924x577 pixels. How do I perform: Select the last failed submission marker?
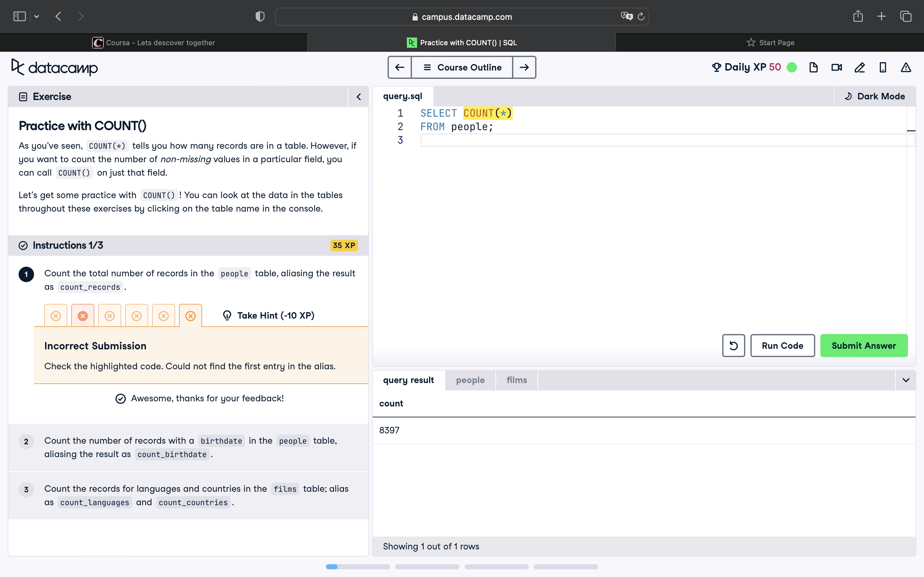pos(191,316)
